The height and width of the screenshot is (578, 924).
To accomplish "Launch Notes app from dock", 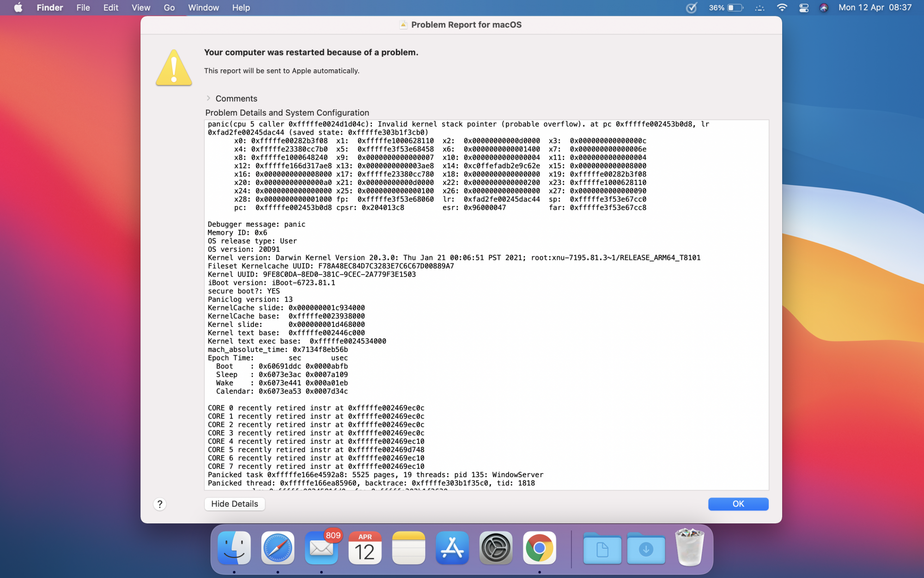I will (408, 548).
